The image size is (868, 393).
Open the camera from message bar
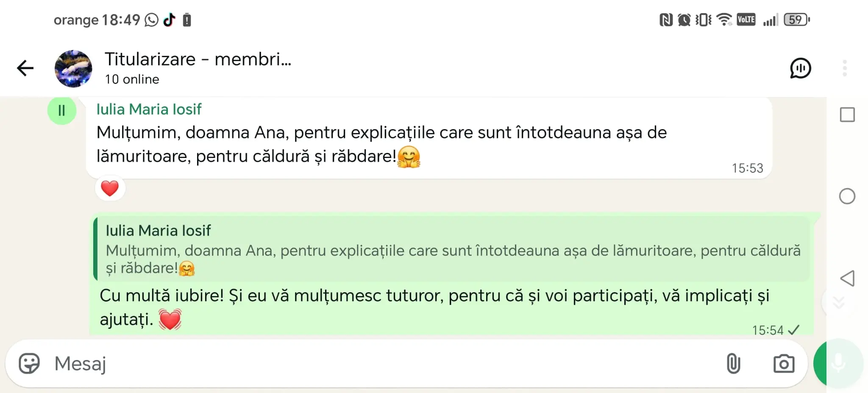pos(784,364)
